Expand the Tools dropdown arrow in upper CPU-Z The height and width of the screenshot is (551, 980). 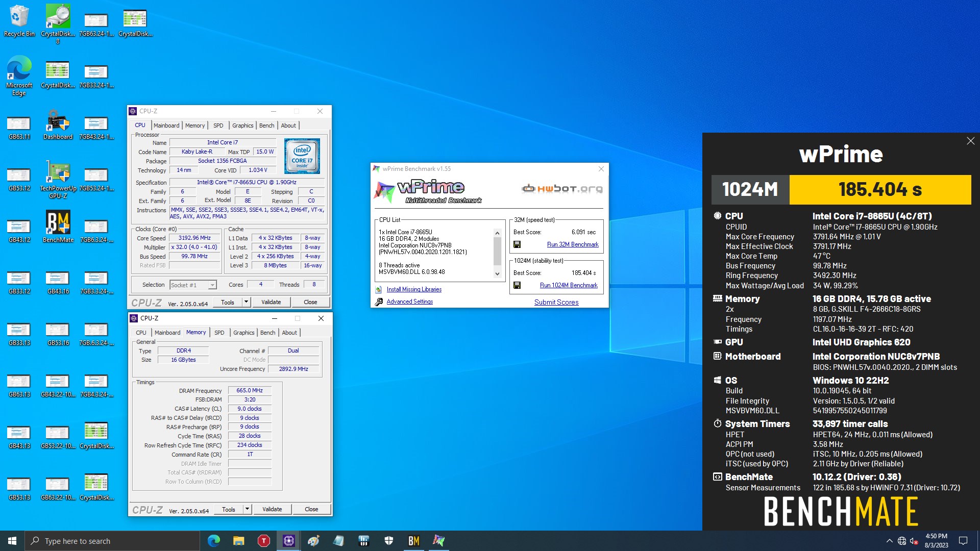[246, 302]
